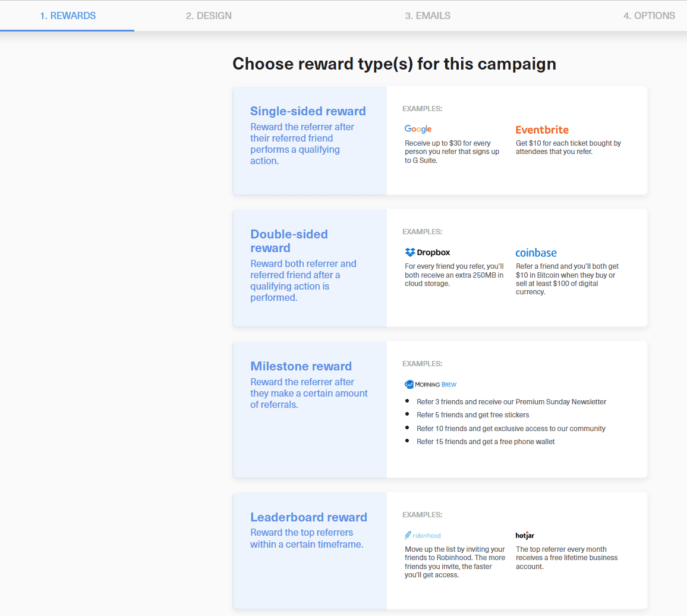This screenshot has height=616, width=687.
Task: Click the Eventbrite logo
Action: click(542, 130)
